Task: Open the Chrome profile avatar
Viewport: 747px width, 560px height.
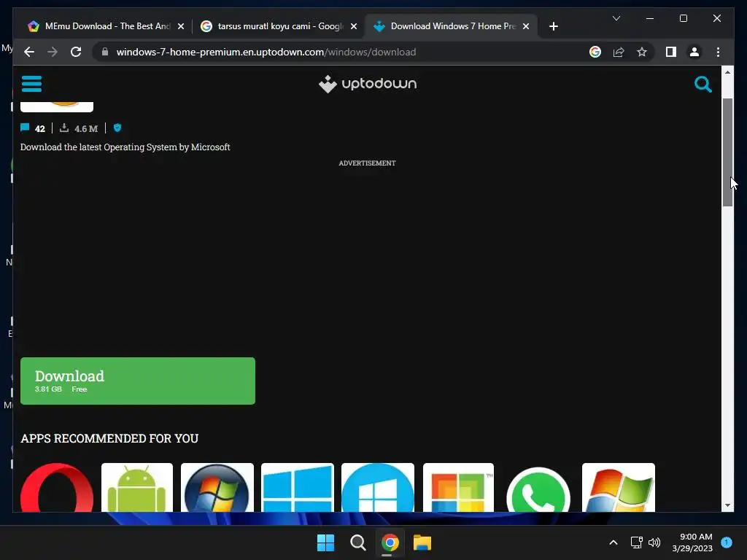Action: 694,52
